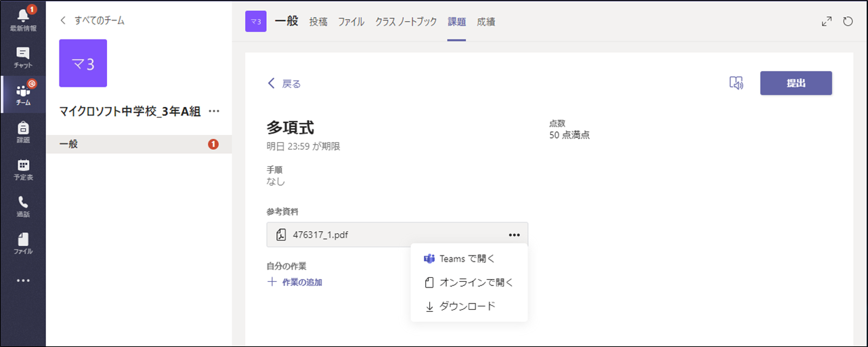The height and width of the screenshot is (347, 868).
Task: Click the 参考資料 section label
Action: click(x=282, y=212)
